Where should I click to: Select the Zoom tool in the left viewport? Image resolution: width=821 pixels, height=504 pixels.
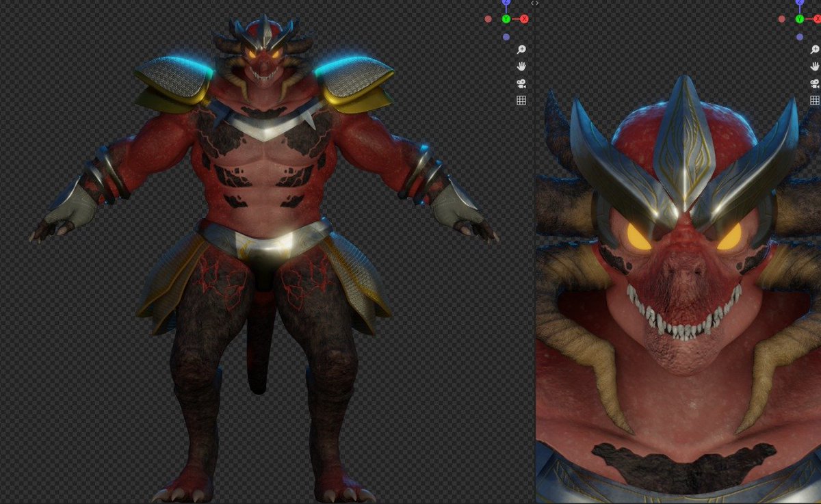pyautogui.click(x=521, y=49)
